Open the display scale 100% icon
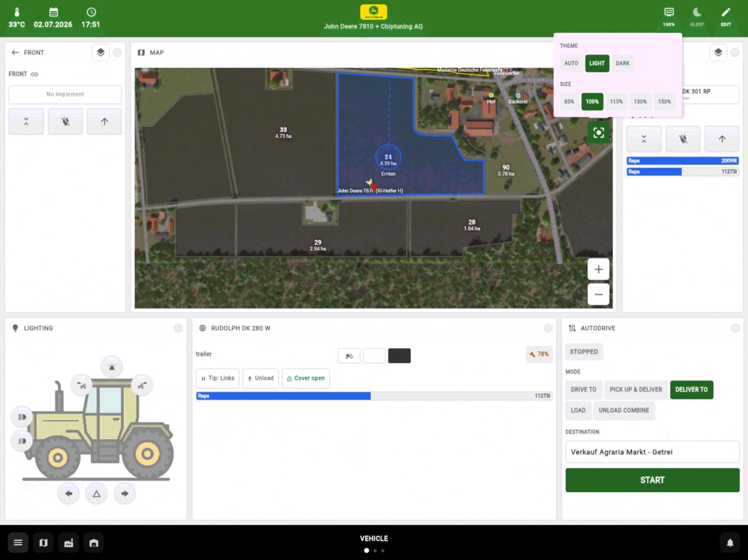This screenshot has height=560, width=748. [669, 17]
